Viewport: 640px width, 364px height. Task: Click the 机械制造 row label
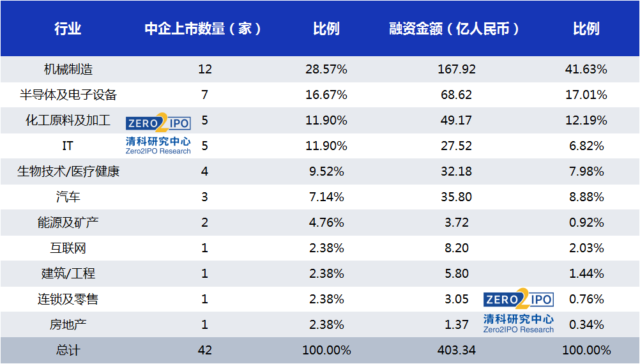[x=68, y=70]
